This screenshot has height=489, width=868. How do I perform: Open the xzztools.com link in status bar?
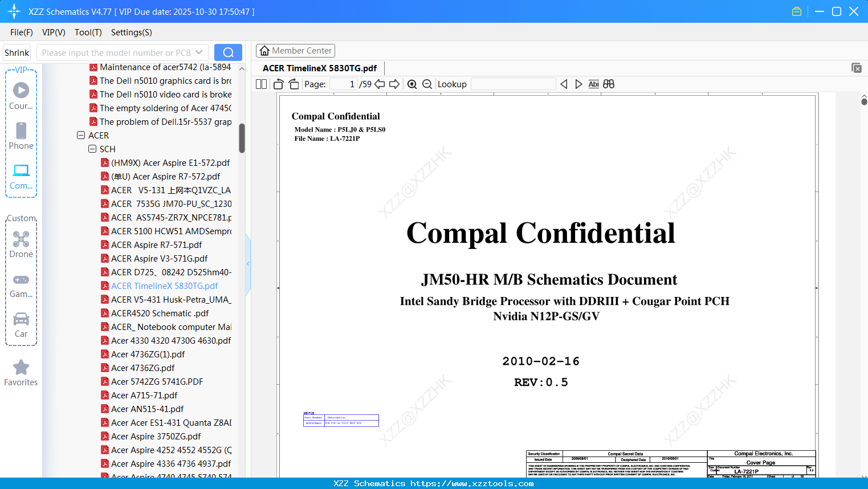coord(472,483)
